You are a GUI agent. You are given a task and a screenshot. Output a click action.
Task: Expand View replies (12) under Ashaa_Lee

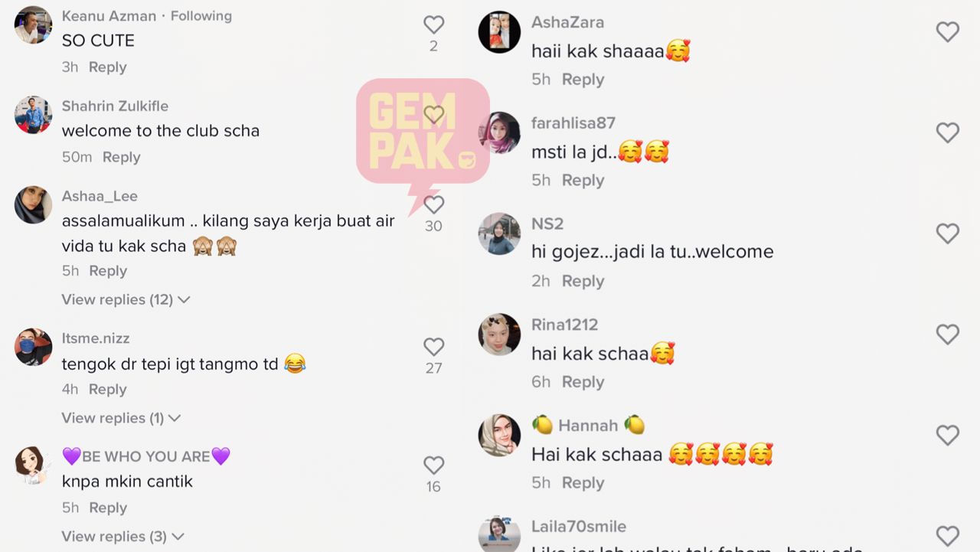coord(126,299)
